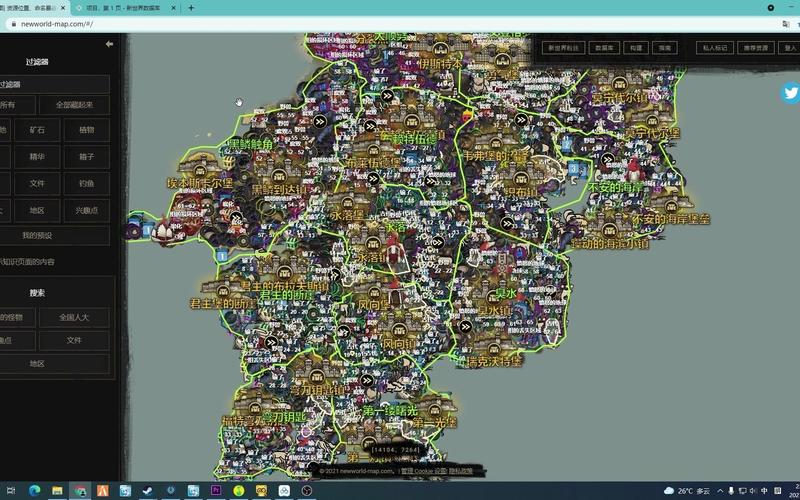Collapse the sidebar with the left arrow
Screen dimensions: 800x500
(x=109, y=44)
